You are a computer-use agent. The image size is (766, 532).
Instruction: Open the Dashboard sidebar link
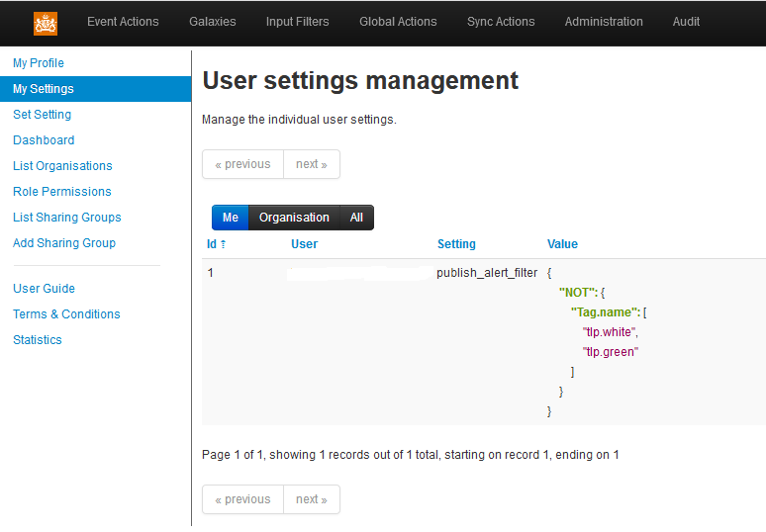pyautogui.click(x=44, y=140)
